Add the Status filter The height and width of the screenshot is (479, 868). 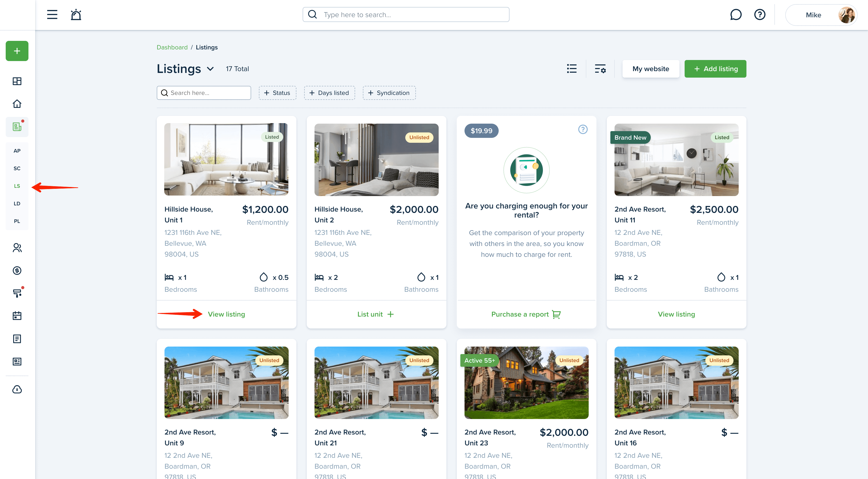(x=277, y=93)
